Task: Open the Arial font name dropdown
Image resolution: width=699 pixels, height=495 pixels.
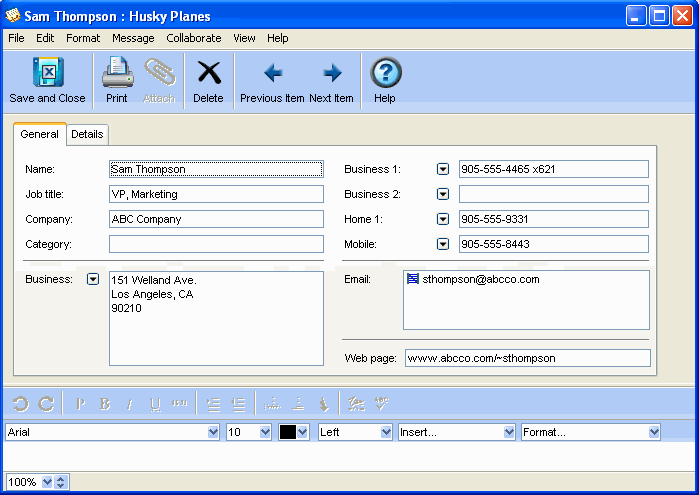Action: coord(213,432)
